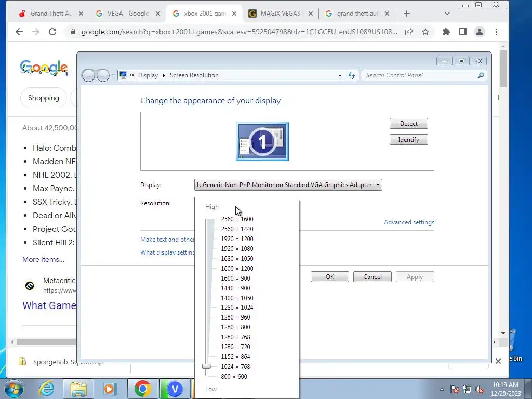Open tab search chevron in Chrome
This screenshot has height=399, width=532.
pos(447,14)
